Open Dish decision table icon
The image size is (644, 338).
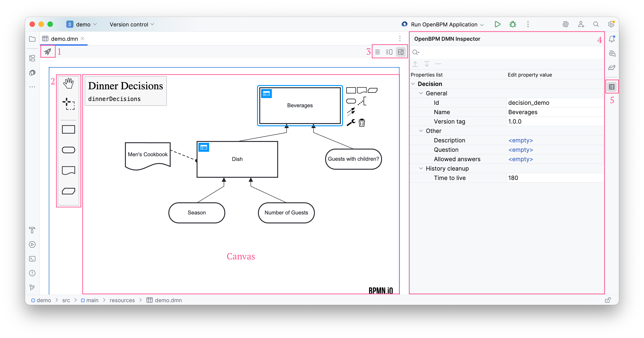pyautogui.click(x=204, y=148)
